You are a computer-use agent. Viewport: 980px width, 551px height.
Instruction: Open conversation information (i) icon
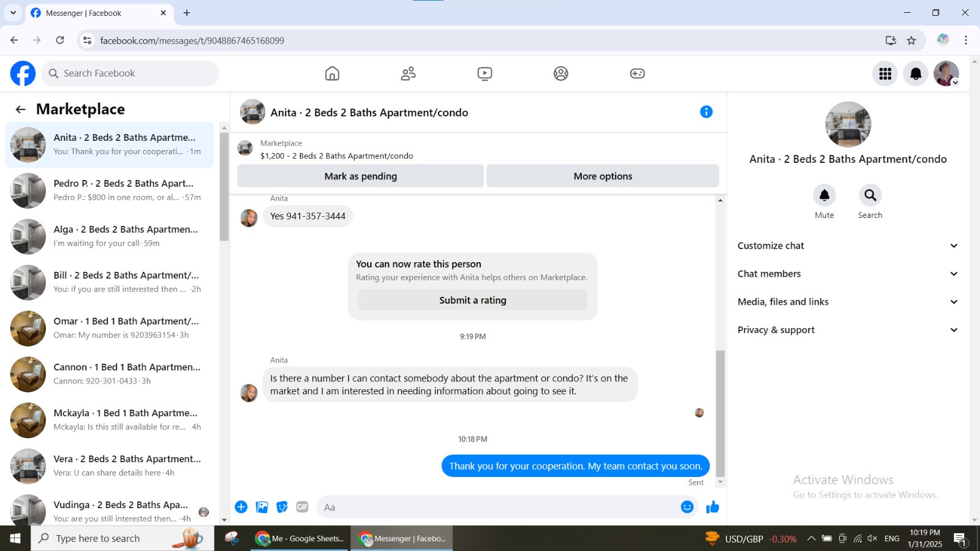tap(706, 111)
